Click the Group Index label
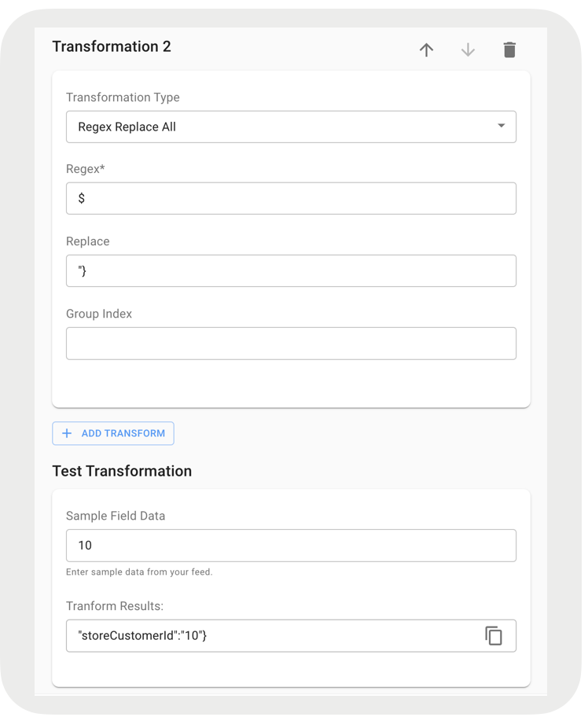This screenshot has height=717, width=588. coord(99,314)
